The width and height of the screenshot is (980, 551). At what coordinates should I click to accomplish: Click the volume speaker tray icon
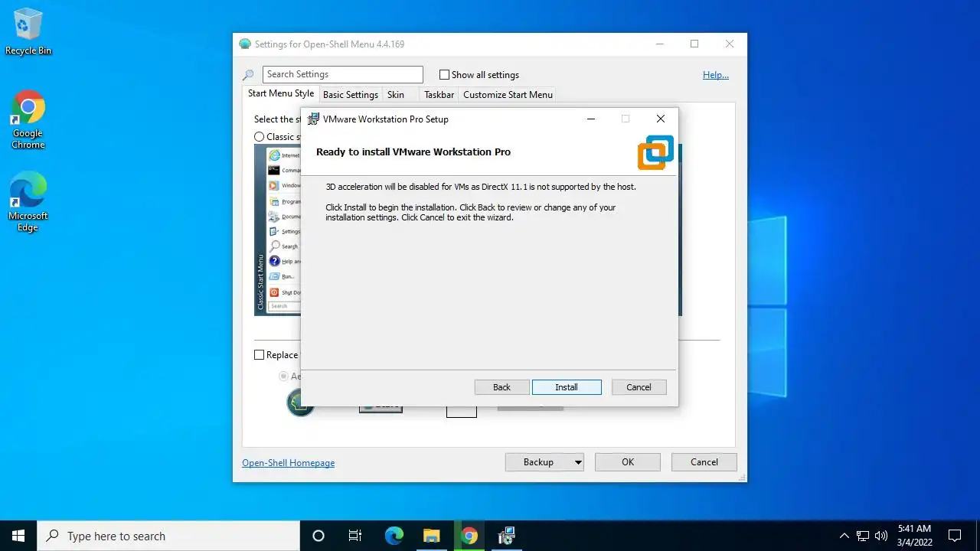pos(881,536)
